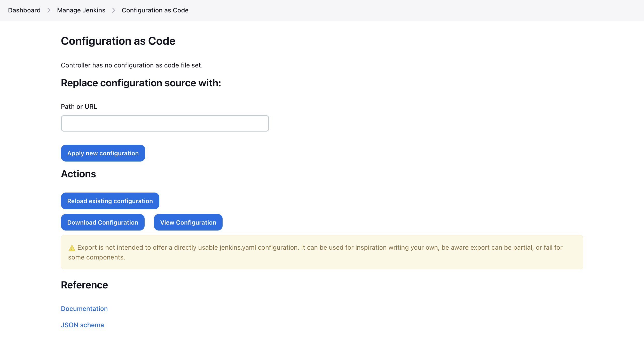Viewport: 644px width, 337px height.
Task: Open View Configuration
Action: 188,223
